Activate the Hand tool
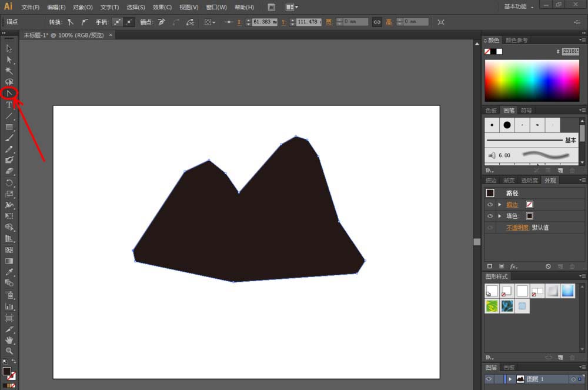The width and height of the screenshot is (588, 390). click(x=9, y=340)
